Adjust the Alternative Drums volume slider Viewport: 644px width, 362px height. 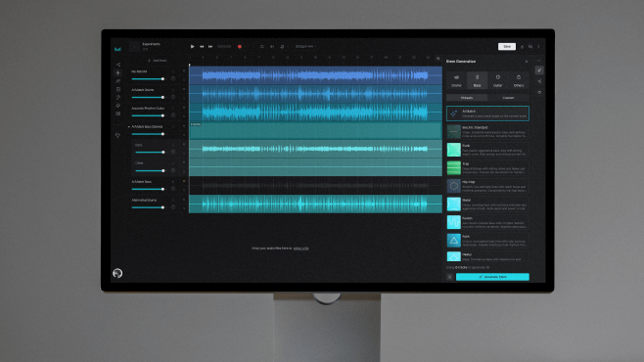(148, 207)
